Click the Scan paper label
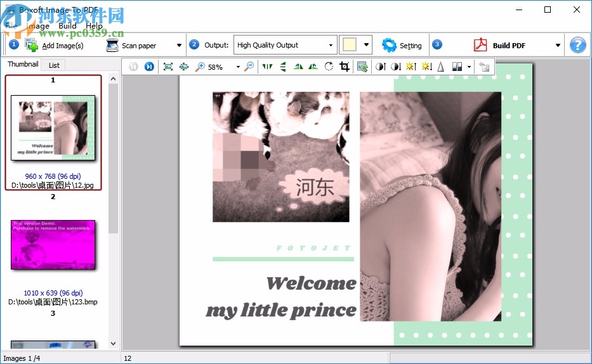 click(x=139, y=46)
